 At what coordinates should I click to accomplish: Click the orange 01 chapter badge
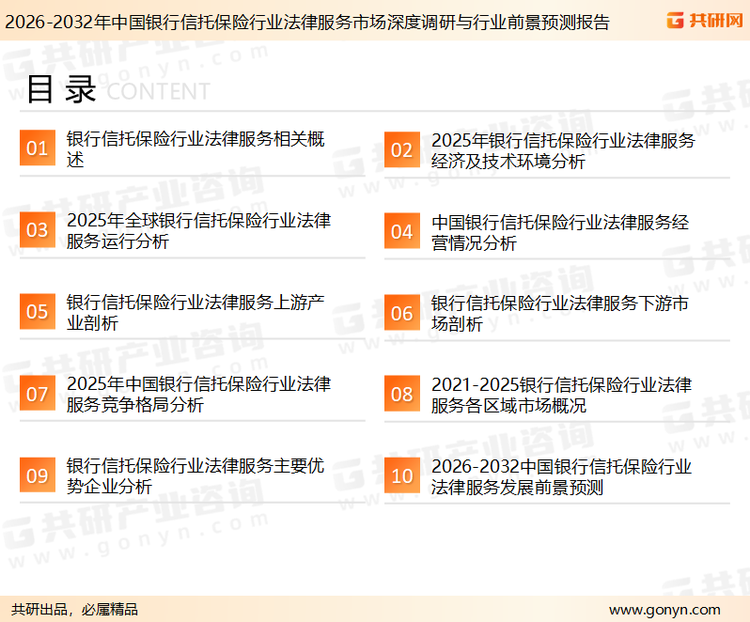click(37, 148)
